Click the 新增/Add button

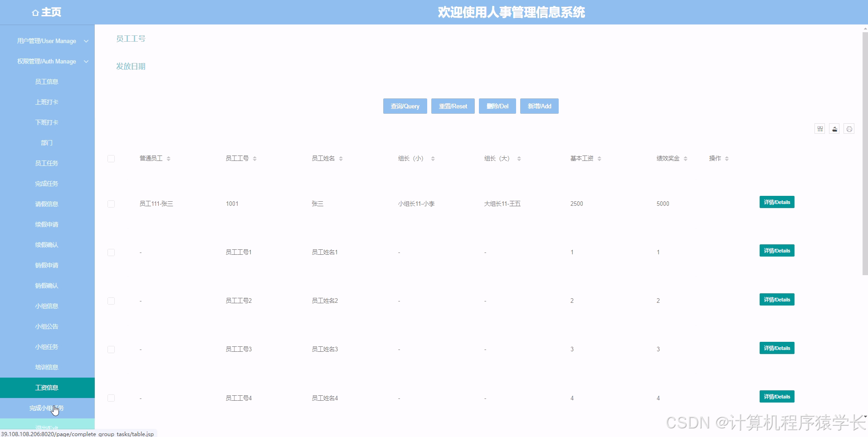pyautogui.click(x=539, y=106)
